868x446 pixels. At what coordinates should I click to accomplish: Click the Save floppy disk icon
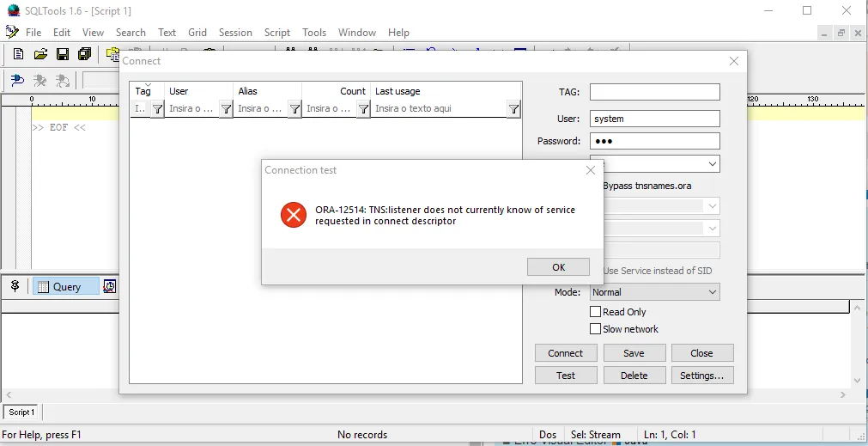[63, 54]
